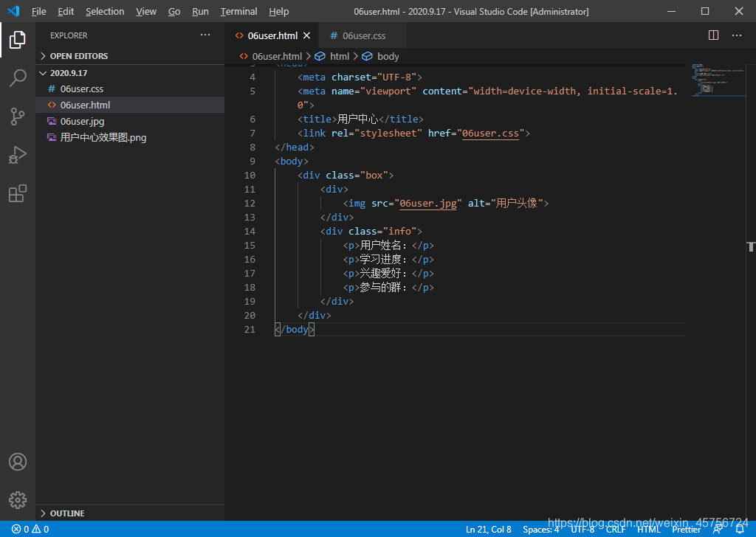Click the paragraph text 学习进度：
This screenshot has width=756, height=537.
coord(384,259)
